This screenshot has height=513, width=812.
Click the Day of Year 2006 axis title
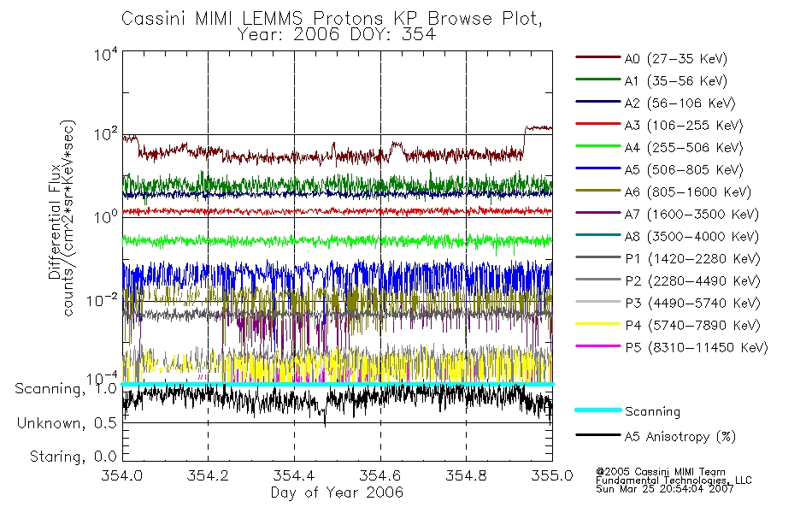point(337,492)
